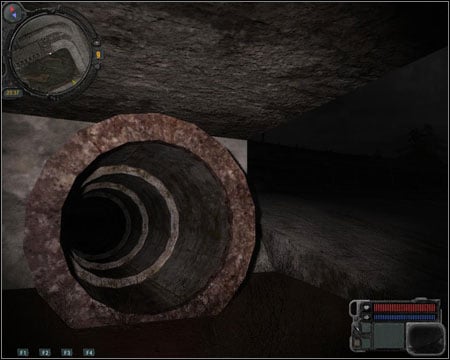Select the F1 quick slot

click(23, 352)
